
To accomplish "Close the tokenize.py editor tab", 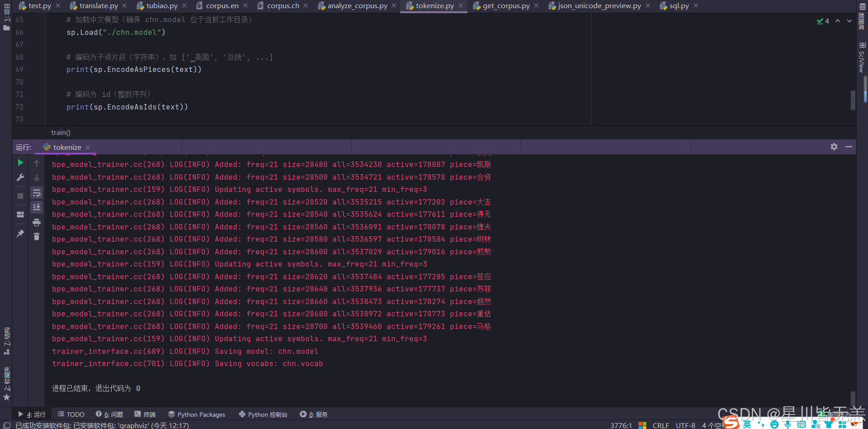I will (x=461, y=5).
